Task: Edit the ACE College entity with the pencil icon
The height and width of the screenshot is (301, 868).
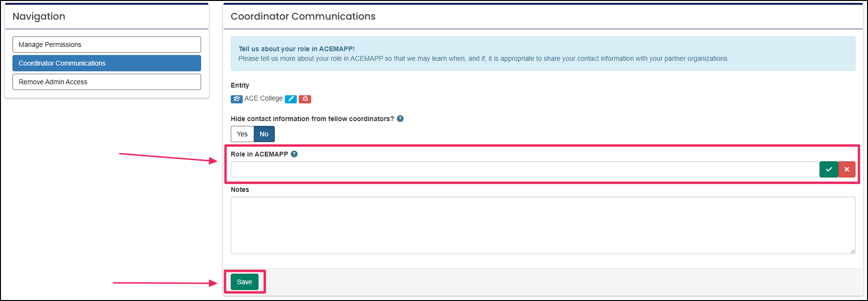Action: click(x=291, y=99)
